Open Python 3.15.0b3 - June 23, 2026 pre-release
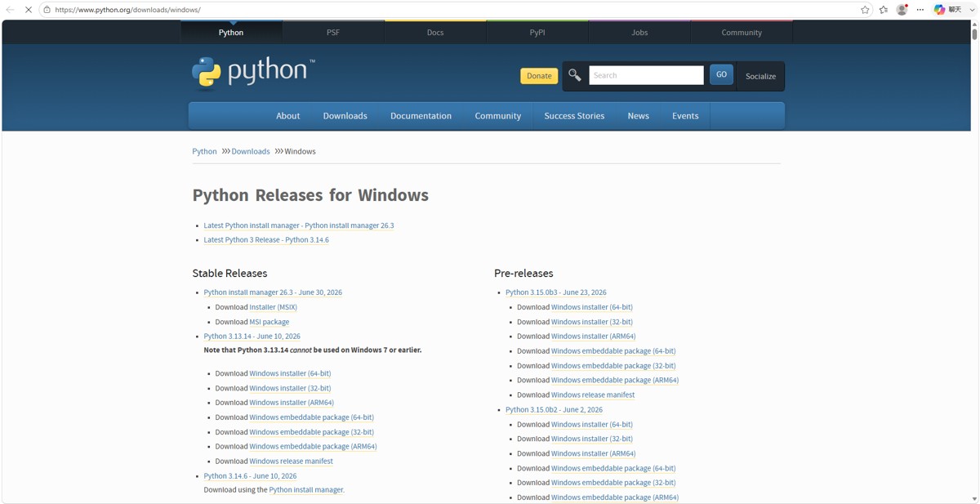The image size is (980, 504). (x=556, y=292)
